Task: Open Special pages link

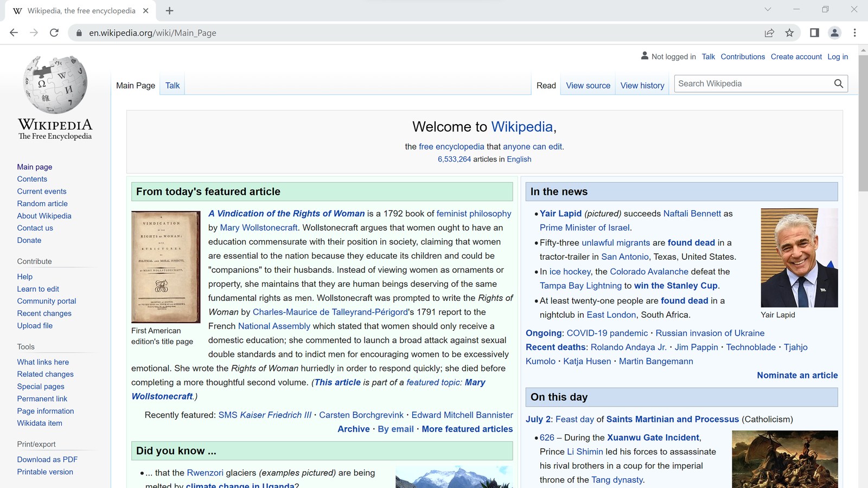Action: (41, 387)
